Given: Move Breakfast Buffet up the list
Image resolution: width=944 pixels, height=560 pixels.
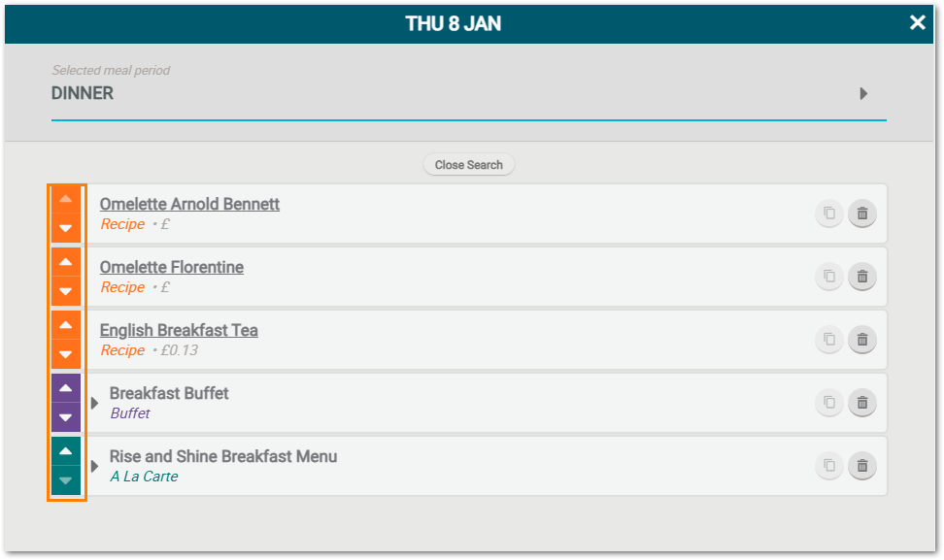Looking at the screenshot, I should [x=65, y=386].
